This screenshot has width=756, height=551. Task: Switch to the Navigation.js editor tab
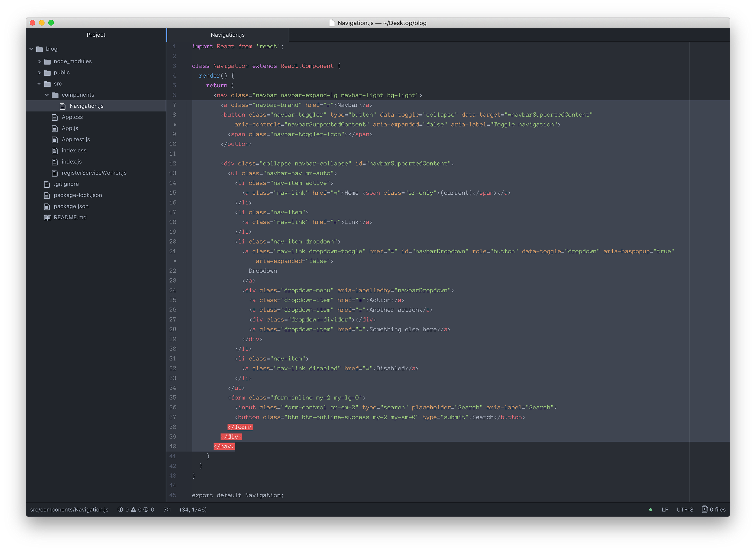tap(227, 35)
